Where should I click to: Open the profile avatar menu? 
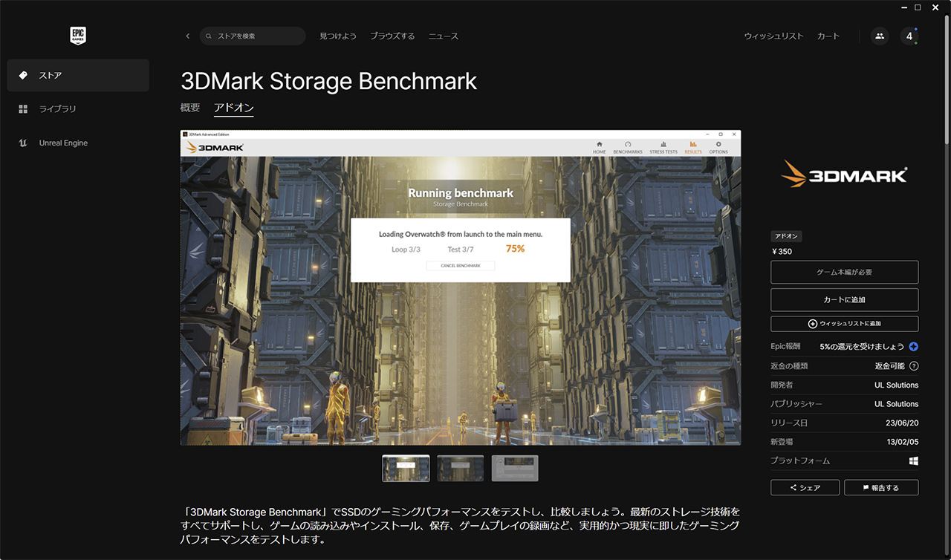(909, 36)
